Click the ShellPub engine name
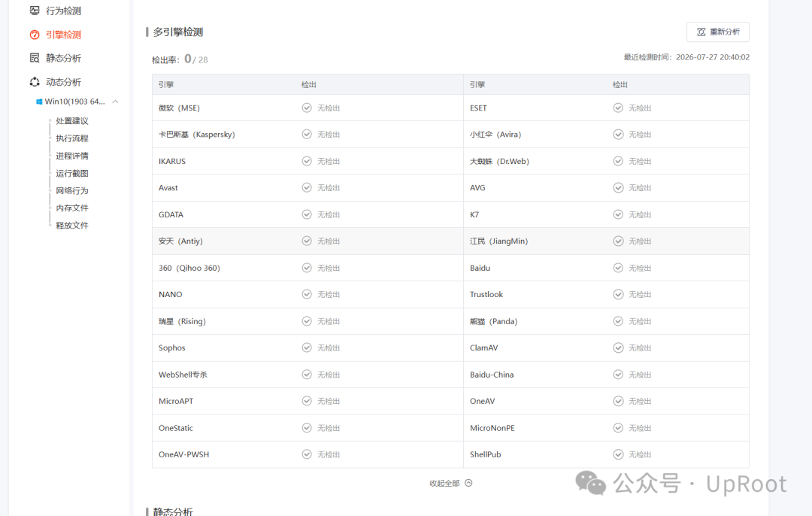Viewport: 812px width, 516px height. [485, 454]
